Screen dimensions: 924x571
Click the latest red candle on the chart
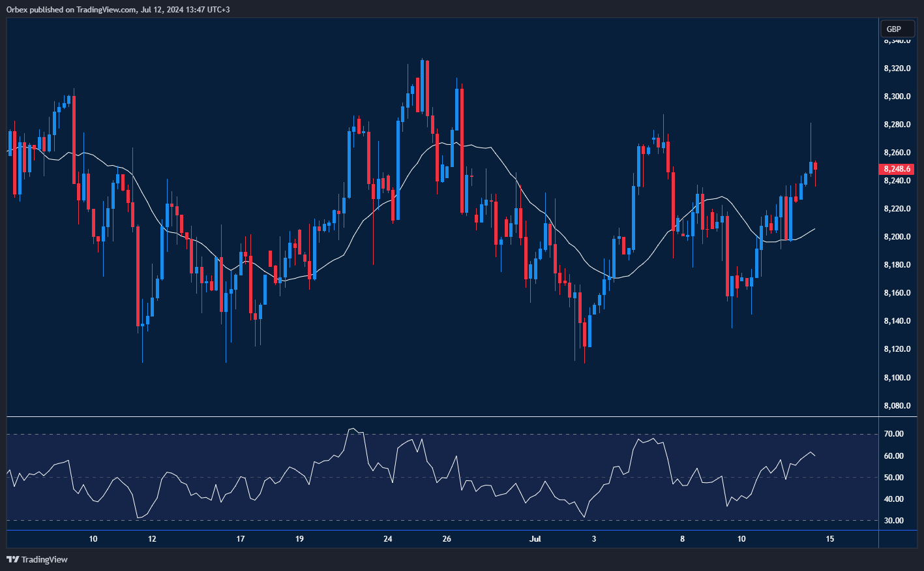tap(815, 166)
